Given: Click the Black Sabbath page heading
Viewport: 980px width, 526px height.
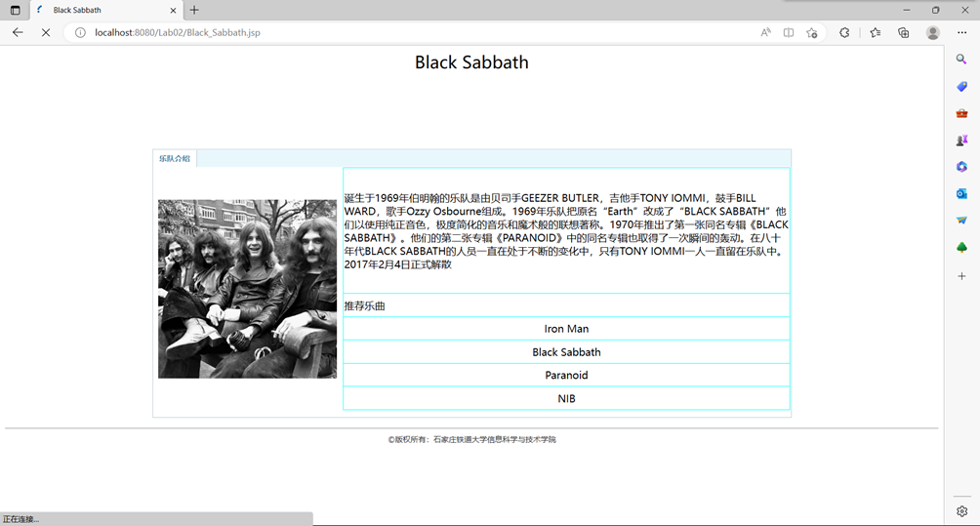Looking at the screenshot, I should (471, 62).
